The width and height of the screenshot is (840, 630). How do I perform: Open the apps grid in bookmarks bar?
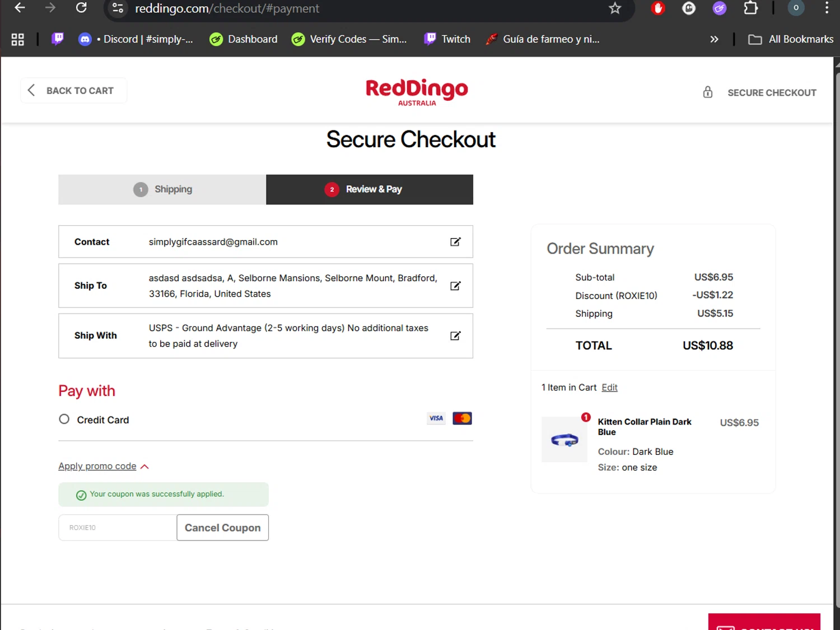tap(18, 39)
